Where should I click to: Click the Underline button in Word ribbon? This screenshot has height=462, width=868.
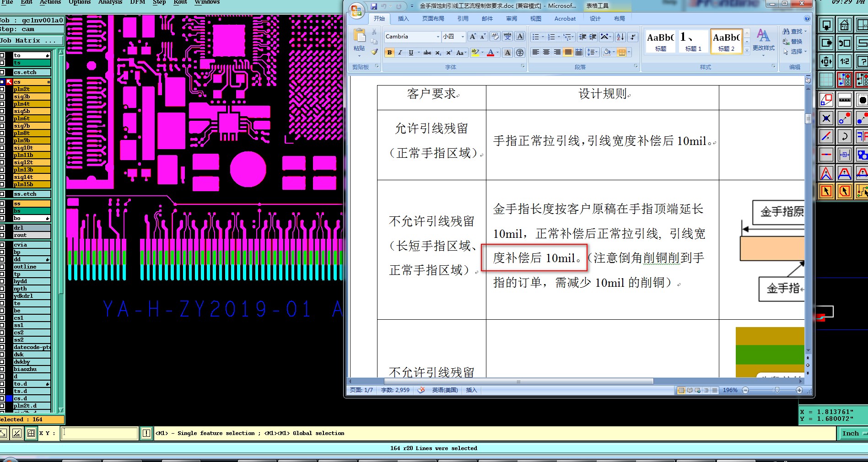click(x=411, y=53)
